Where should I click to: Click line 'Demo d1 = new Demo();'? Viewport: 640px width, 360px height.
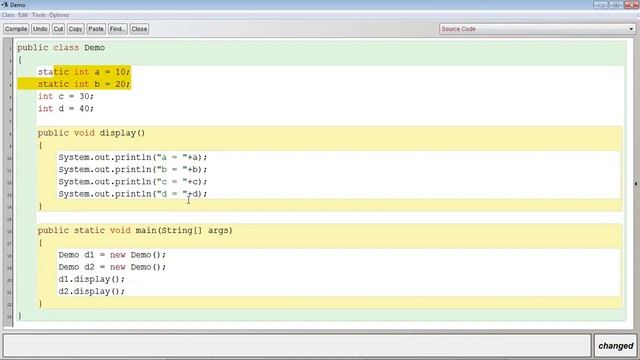tap(112, 255)
